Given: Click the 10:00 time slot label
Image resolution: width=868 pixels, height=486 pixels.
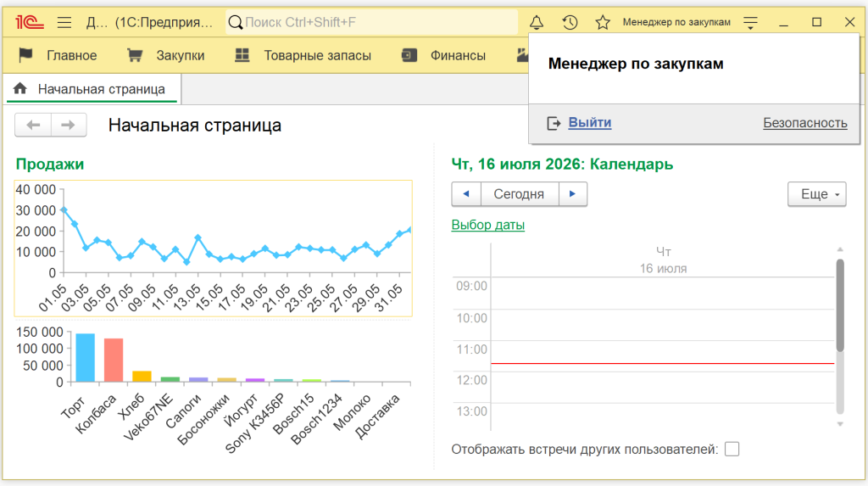Looking at the screenshot, I should tap(471, 318).
